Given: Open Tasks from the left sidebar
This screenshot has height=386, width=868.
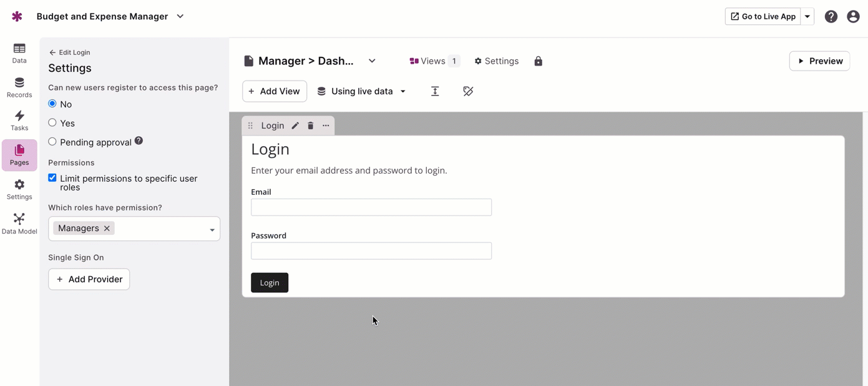Looking at the screenshot, I should (19, 120).
